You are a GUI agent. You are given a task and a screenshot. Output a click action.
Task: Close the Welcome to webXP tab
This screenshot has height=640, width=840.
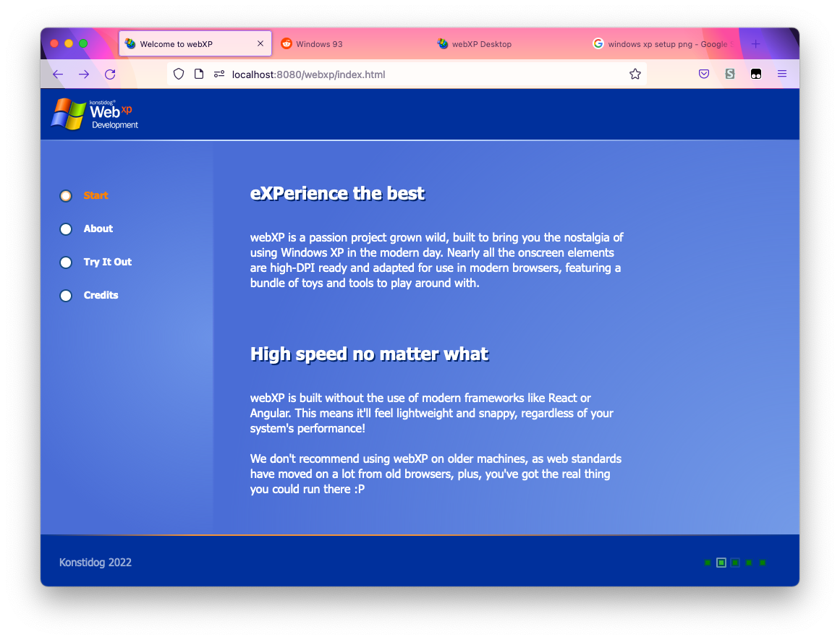pyautogui.click(x=260, y=44)
